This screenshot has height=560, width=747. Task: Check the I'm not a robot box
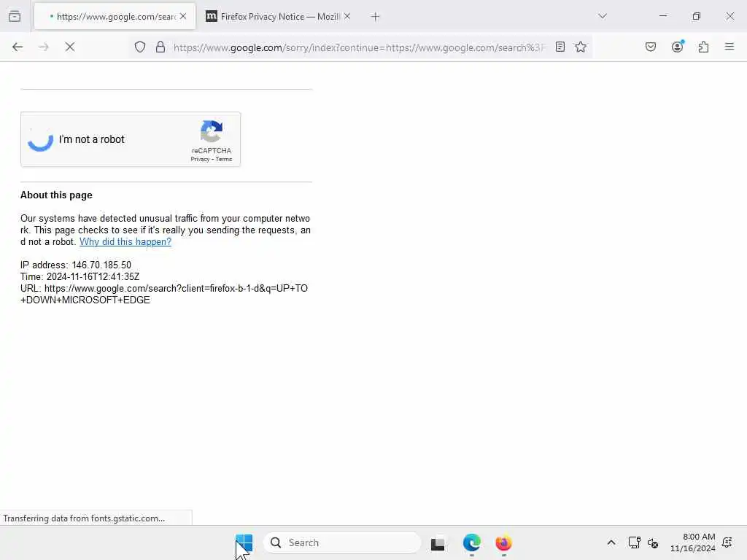click(x=41, y=139)
